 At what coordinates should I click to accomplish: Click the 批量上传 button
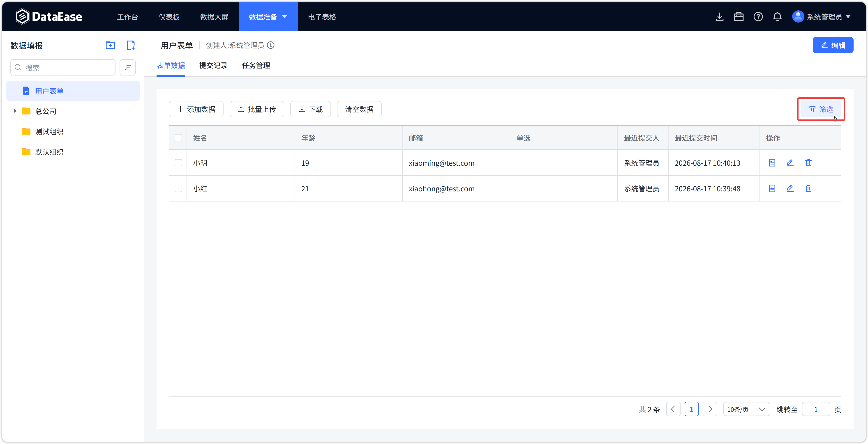click(256, 109)
